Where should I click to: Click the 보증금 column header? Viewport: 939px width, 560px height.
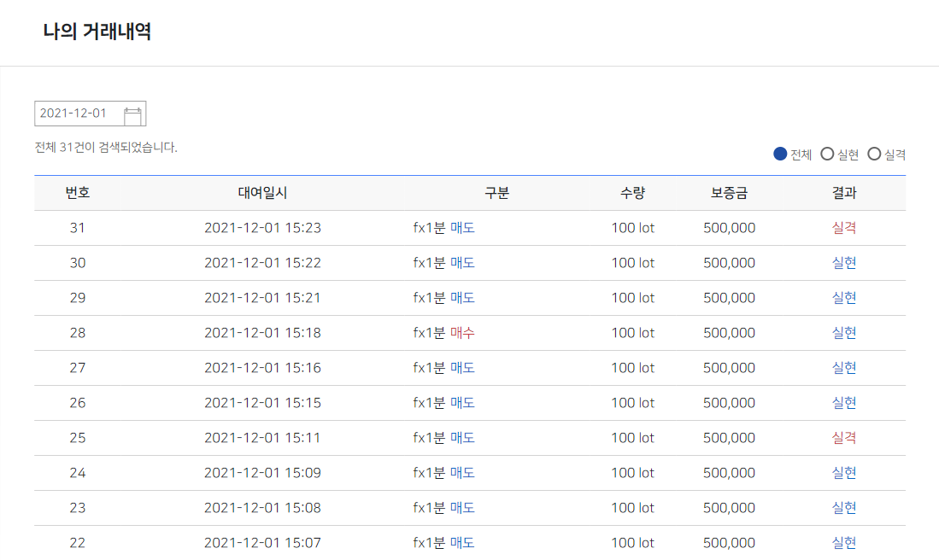729,193
